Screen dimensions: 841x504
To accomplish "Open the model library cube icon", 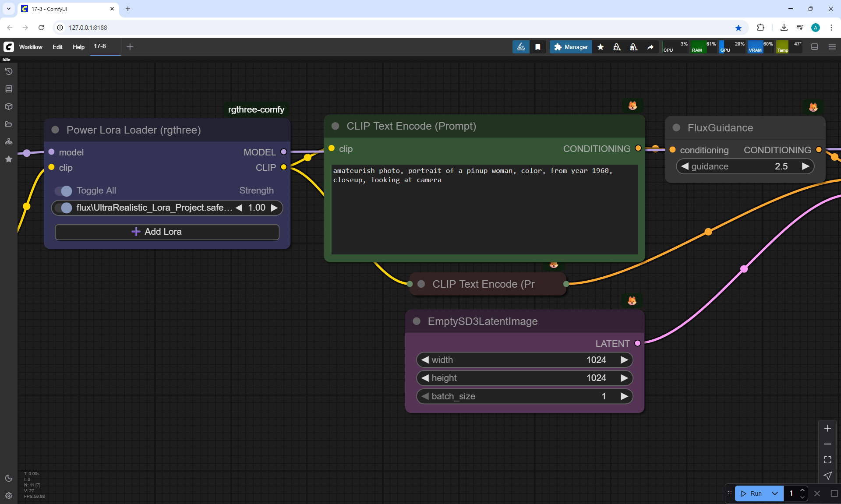I will pyautogui.click(x=8, y=106).
